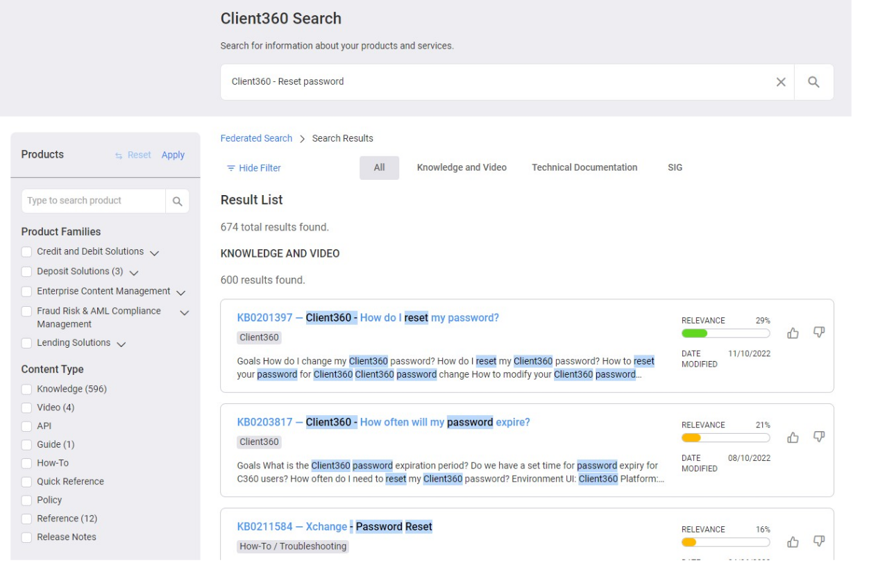
Task: Tick the Release Notes checkbox
Action: (26, 537)
